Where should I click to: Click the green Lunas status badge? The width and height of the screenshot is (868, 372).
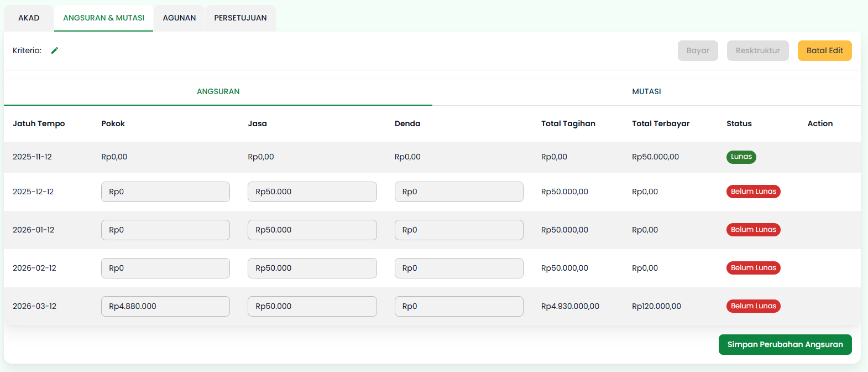coord(741,157)
